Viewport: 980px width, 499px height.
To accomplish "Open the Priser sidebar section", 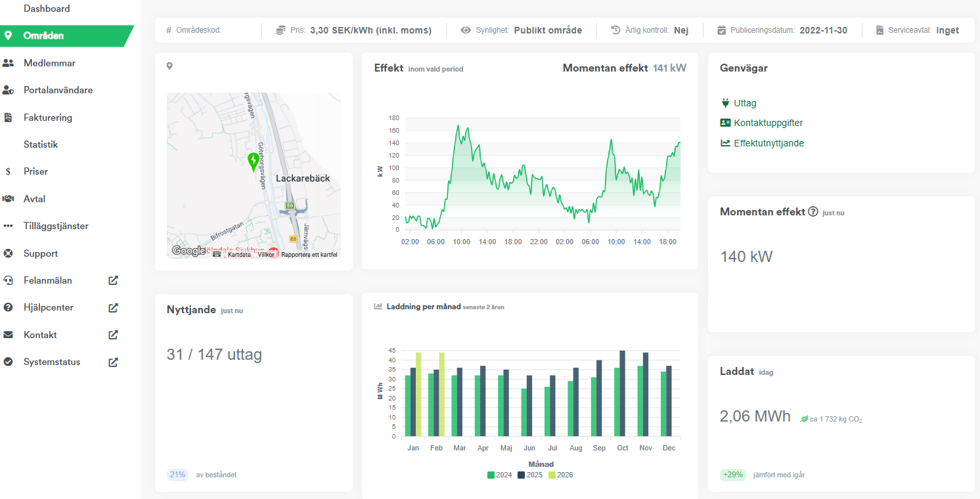I will 35,171.
